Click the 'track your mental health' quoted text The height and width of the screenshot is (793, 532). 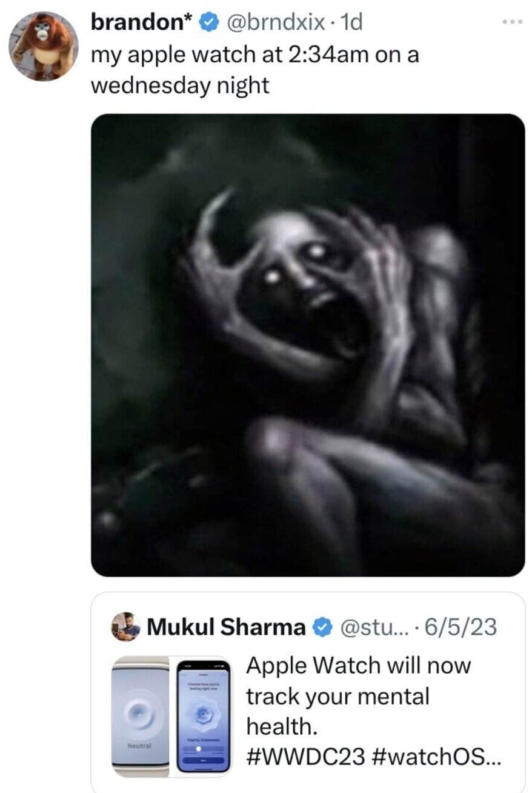click(337, 697)
